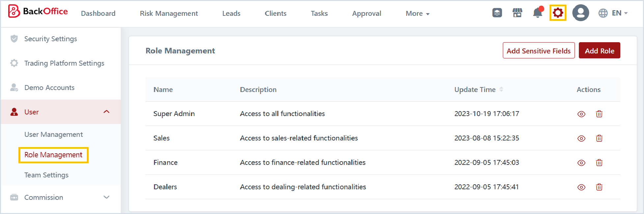Open the notifications bell
Viewport: 644px width, 214px height.
537,13
